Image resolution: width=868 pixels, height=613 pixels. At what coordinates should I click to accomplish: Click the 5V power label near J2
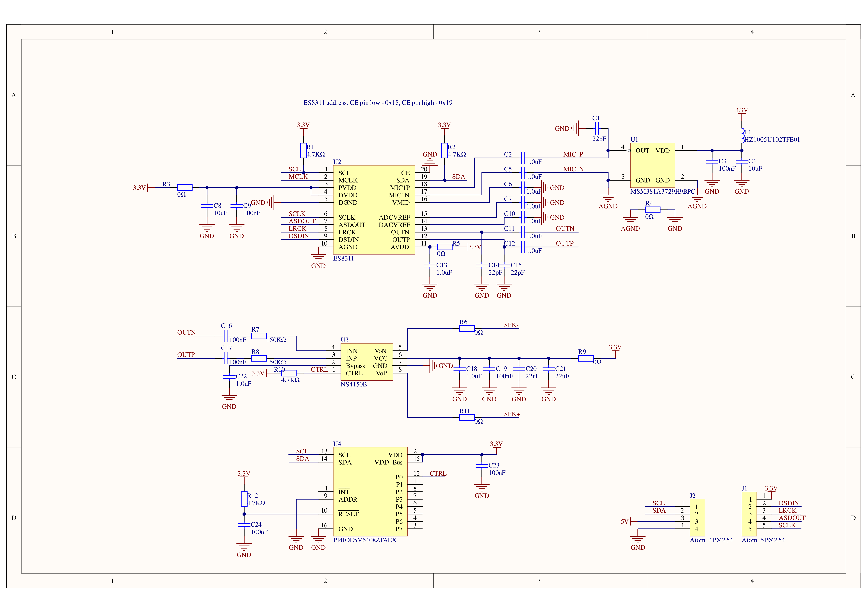click(625, 522)
